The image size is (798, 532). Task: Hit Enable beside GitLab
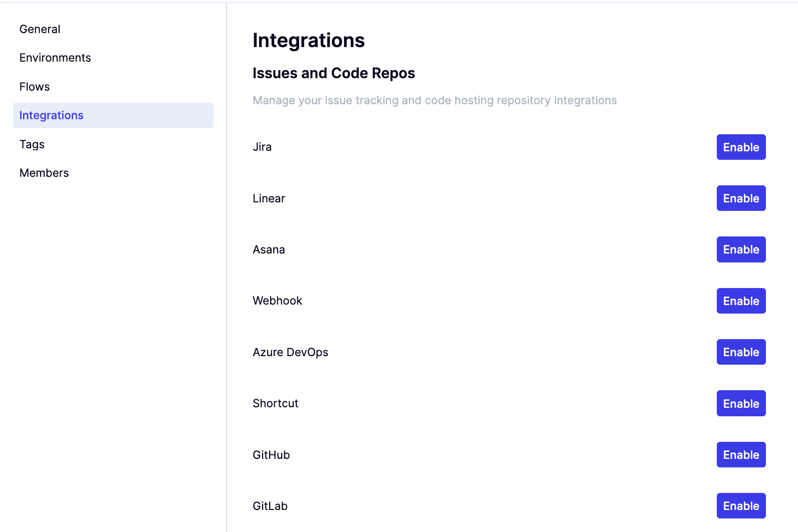pyautogui.click(x=741, y=506)
